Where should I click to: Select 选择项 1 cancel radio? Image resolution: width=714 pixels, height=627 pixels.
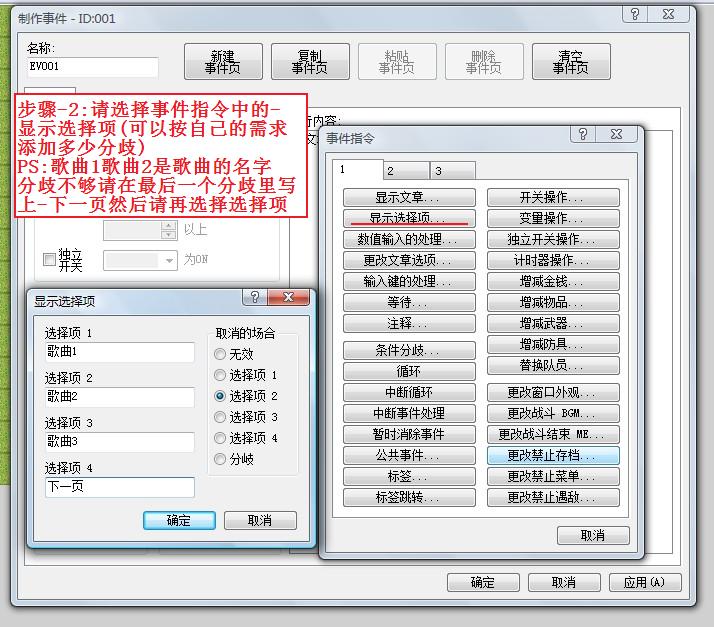(x=220, y=375)
